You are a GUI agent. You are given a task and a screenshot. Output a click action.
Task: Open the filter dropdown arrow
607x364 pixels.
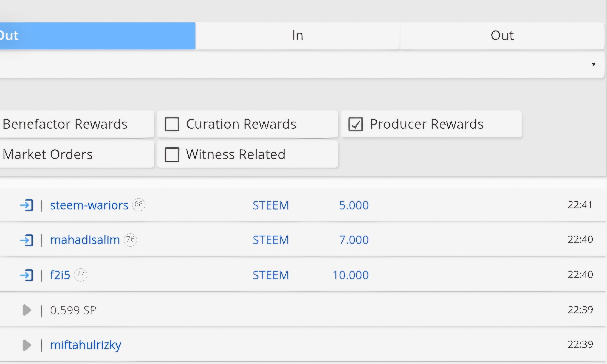pos(593,65)
